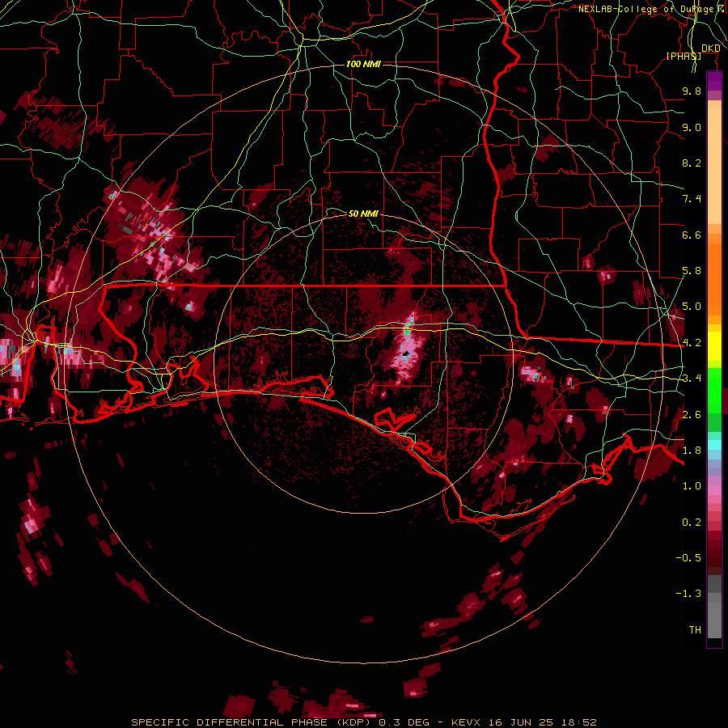This screenshot has height=728, width=728.
Task: Click the 100 NMI range ring label
Action: (363, 64)
